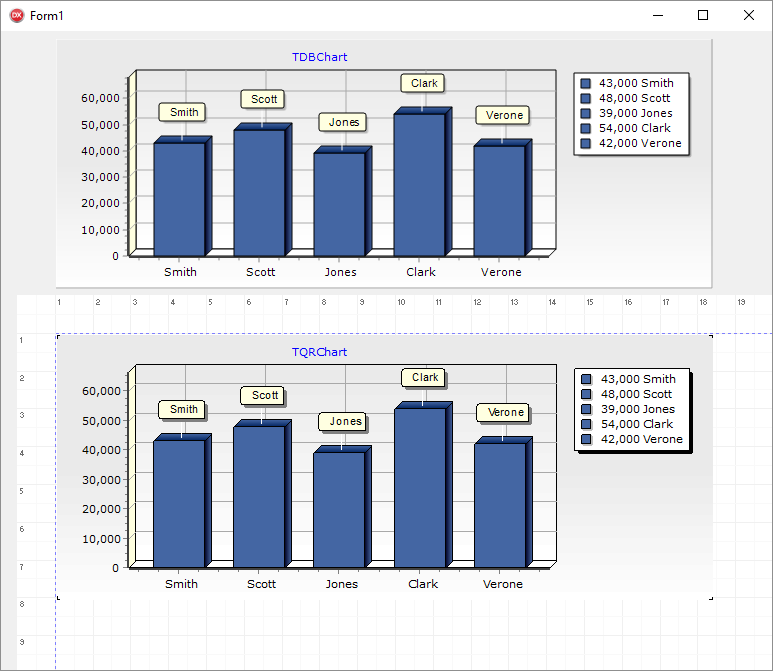Click the horizontal ruler mark 10
The image size is (773, 671).
(x=401, y=302)
